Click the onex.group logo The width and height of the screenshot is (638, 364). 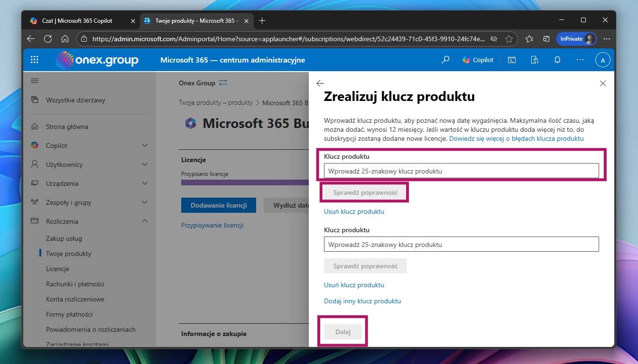(97, 60)
